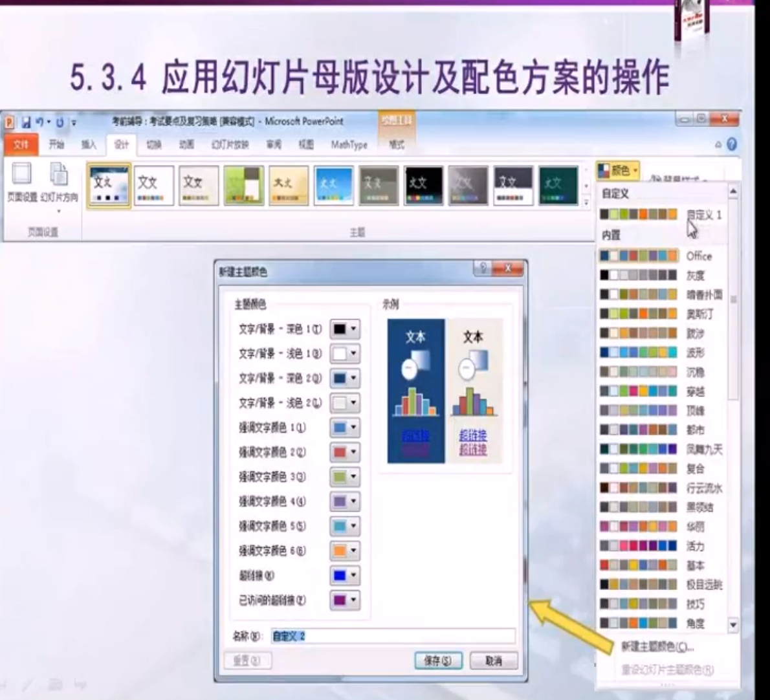Image resolution: width=770 pixels, height=700 pixels.
Task: Open the 强调文字颜色 5 color dropdown
Action: pos(345,526)
